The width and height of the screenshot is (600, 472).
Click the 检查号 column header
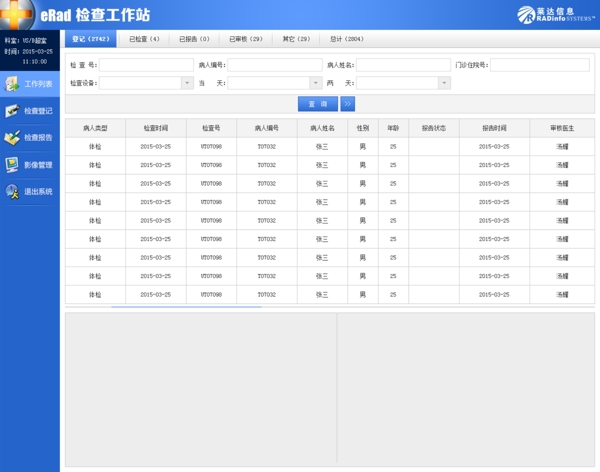211,128
